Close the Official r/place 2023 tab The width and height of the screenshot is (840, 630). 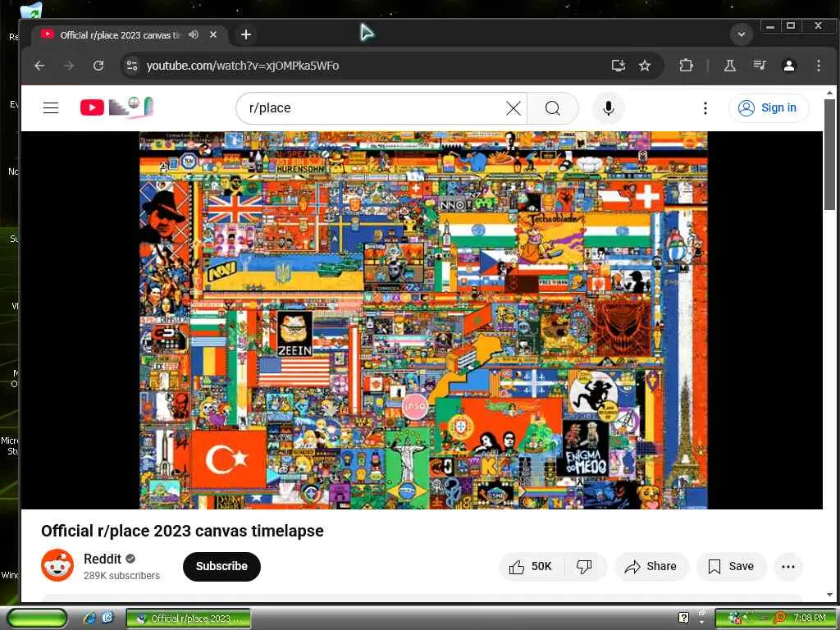213,34
